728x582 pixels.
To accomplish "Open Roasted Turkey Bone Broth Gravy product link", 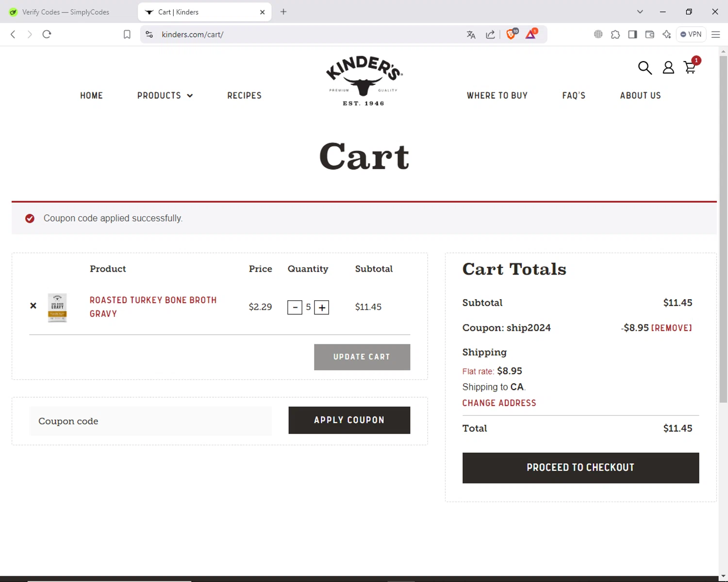I will [x=153, y=307].
